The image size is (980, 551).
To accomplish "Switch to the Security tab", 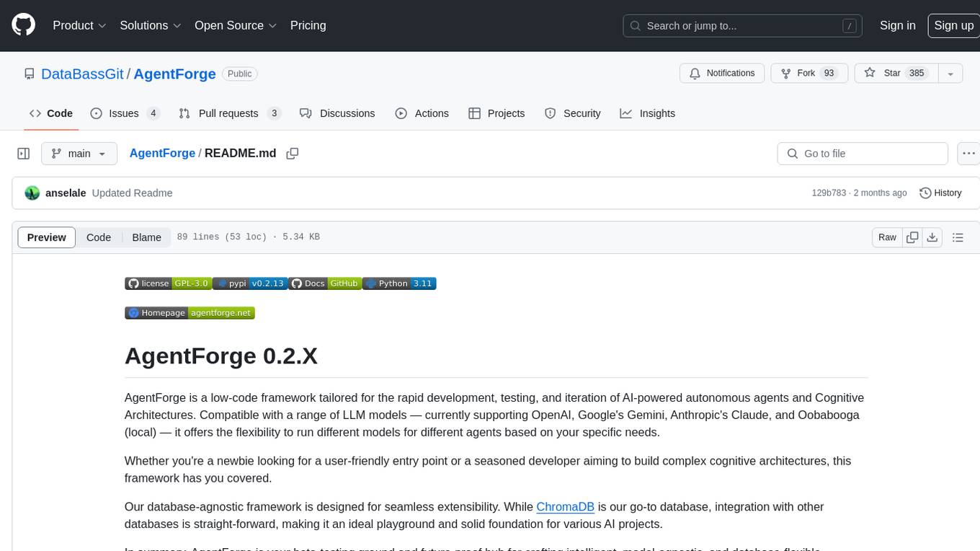I will [x=573, y=113].
